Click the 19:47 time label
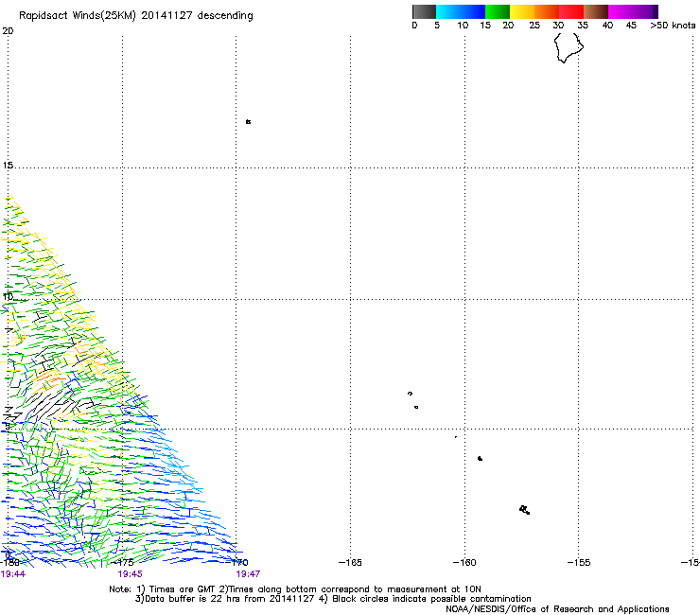This screenshot has width=700, height=615. click(248, 574)
